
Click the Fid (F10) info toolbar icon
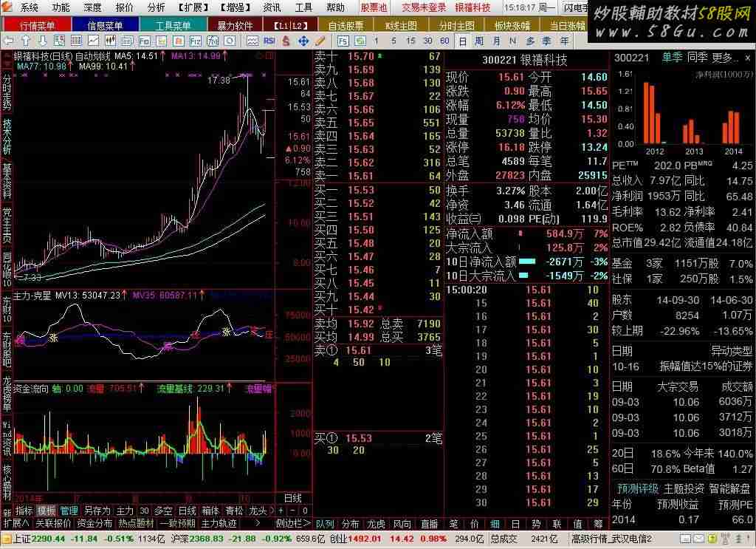click(x=144, y=41)
